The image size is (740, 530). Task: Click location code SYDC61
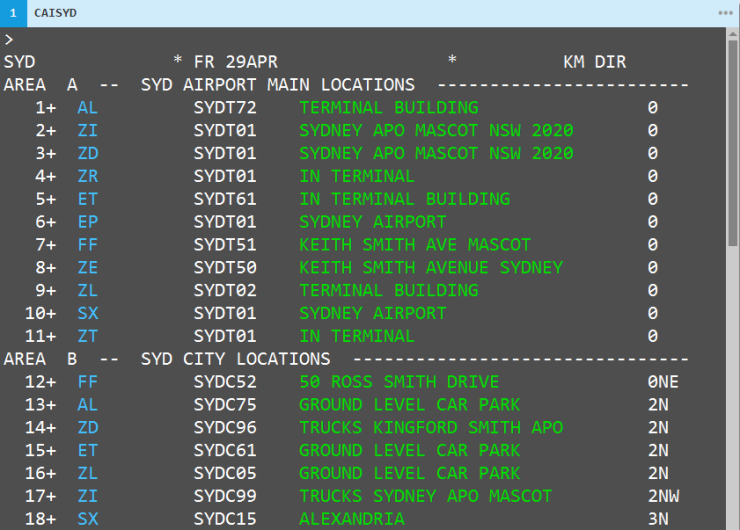225,450
